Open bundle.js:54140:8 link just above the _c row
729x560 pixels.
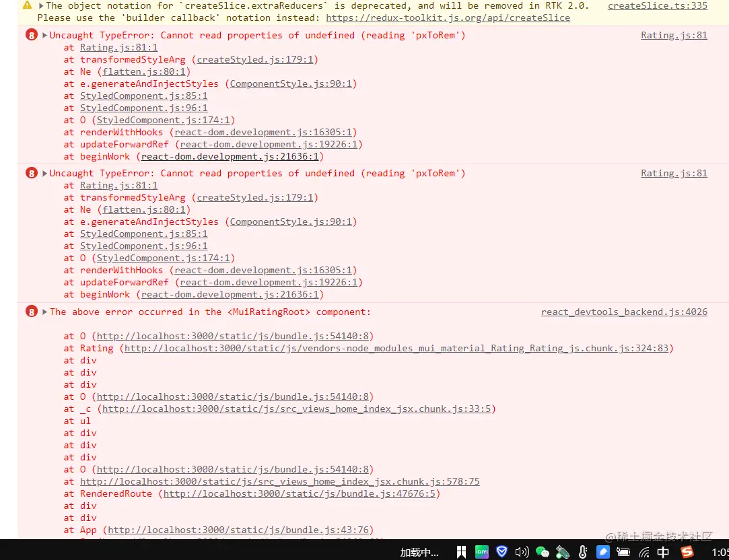pyautogui.click(x=232, y=396)
